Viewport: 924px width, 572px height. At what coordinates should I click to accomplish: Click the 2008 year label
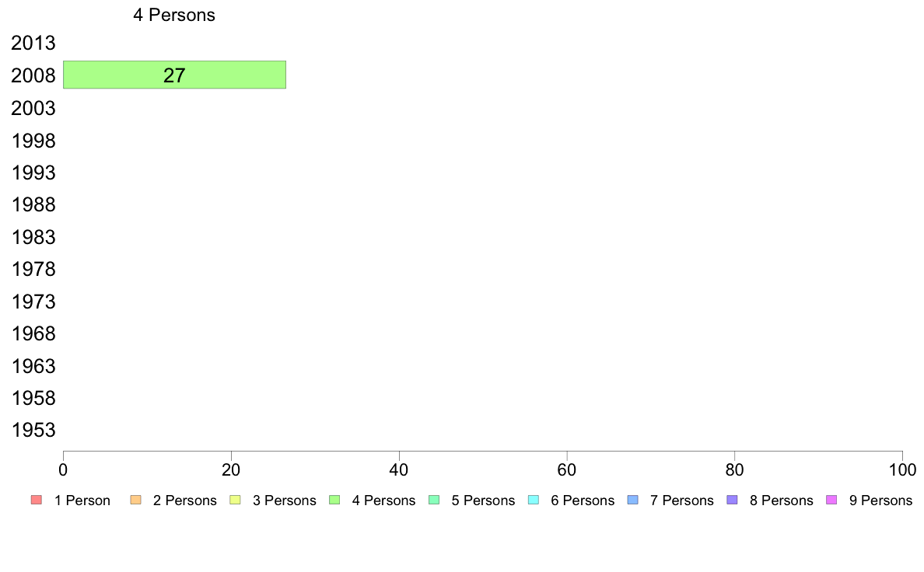coord(33,75)
